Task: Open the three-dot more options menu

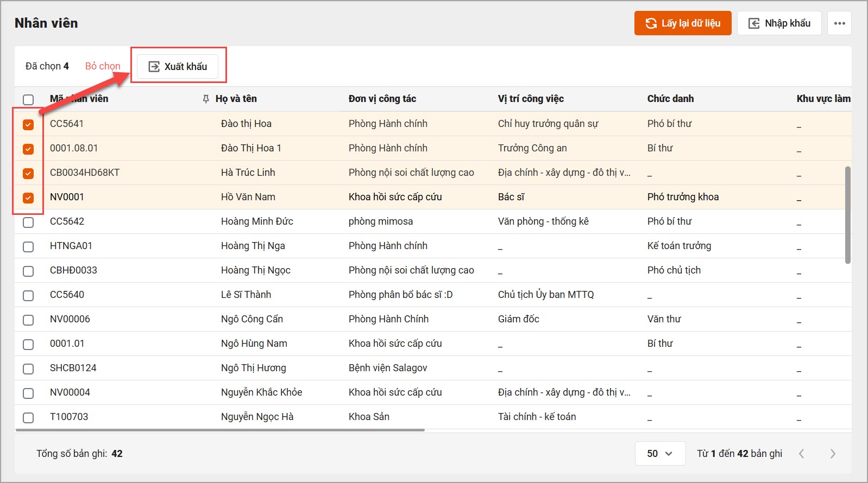Action: coord(839,23)
